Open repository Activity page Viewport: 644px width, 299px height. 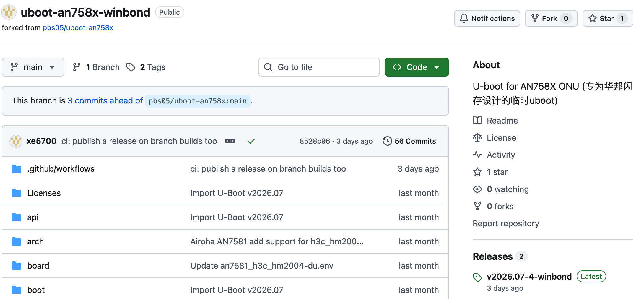coord(494,155)
